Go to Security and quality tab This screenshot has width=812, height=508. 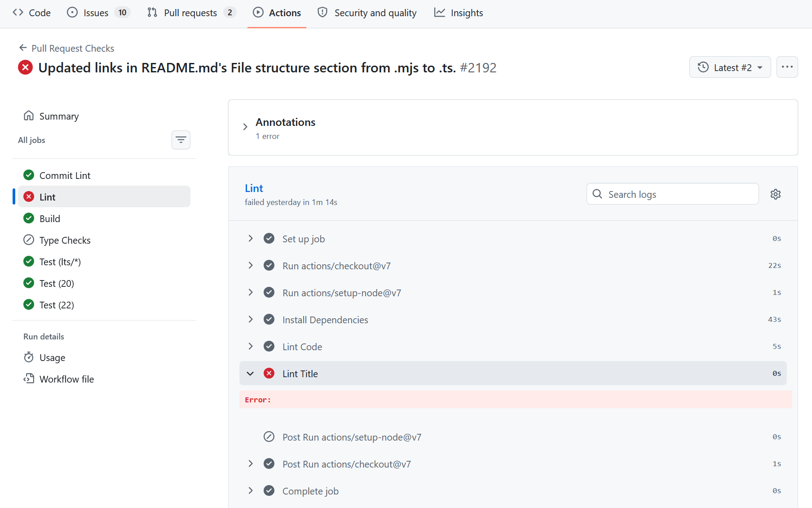coord(367,13)
